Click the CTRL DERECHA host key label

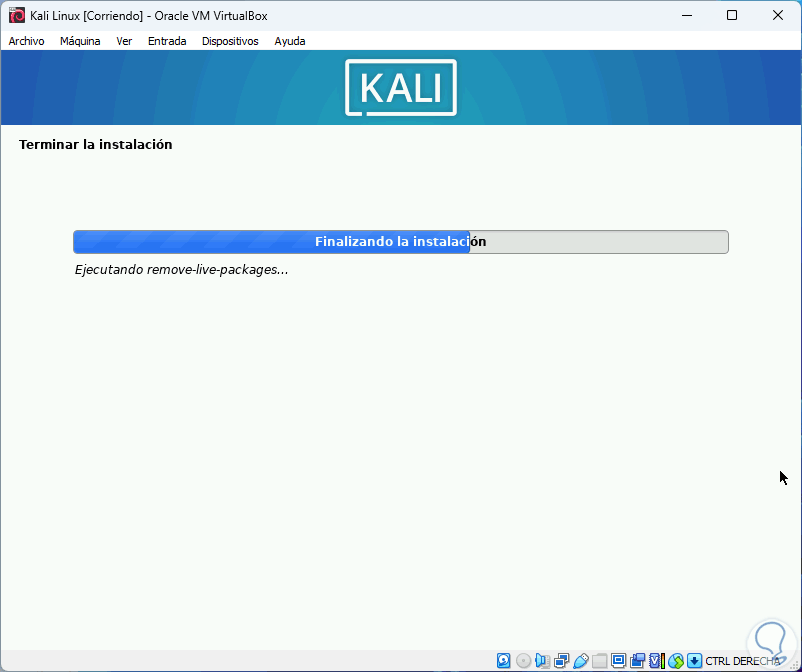pos(742,661)
